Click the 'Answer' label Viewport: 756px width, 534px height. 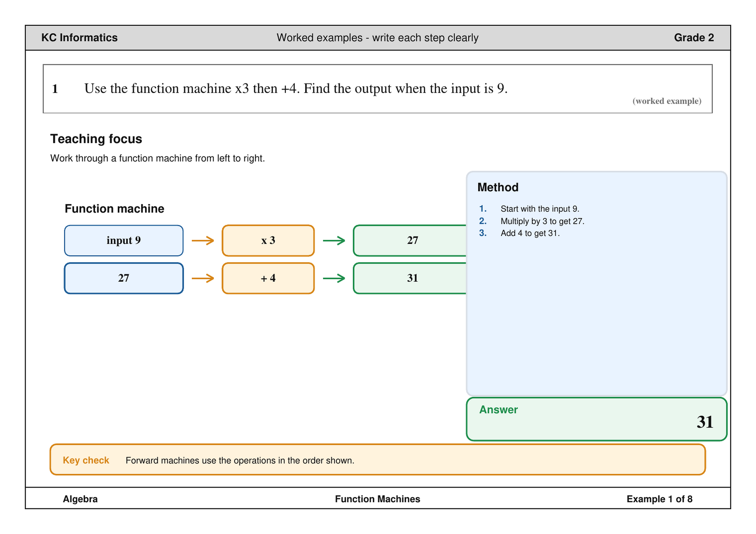(x=498, y=410)
